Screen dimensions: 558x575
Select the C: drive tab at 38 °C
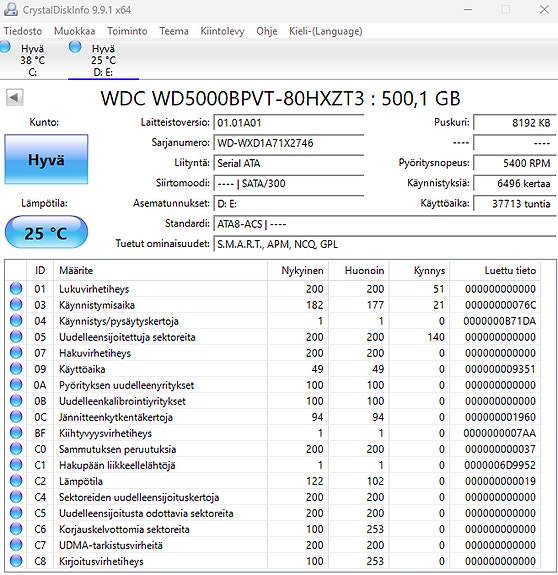coord(32,60)
